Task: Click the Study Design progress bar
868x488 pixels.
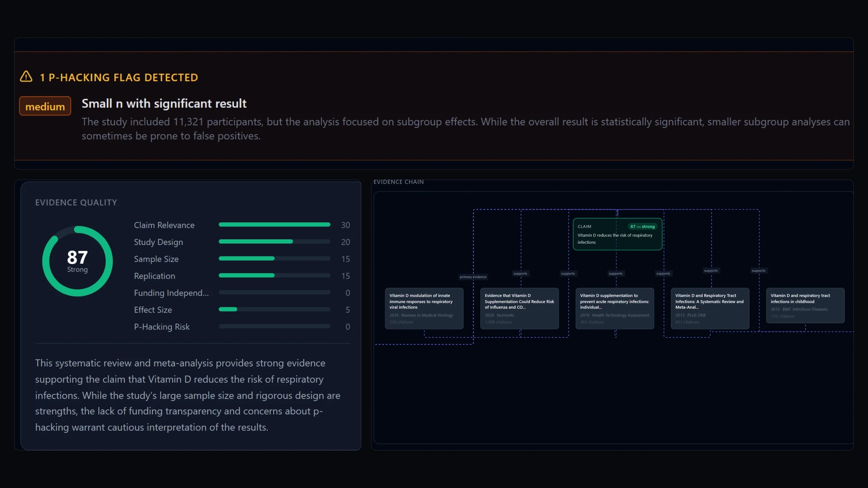Action: (x=274, y=242)
